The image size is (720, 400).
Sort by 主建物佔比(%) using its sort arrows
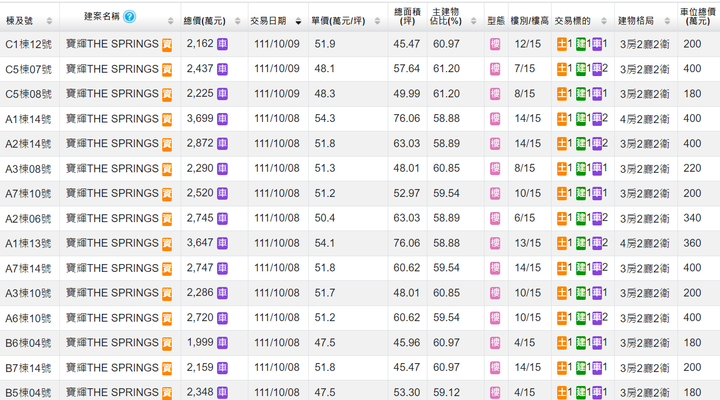point(473,21)
